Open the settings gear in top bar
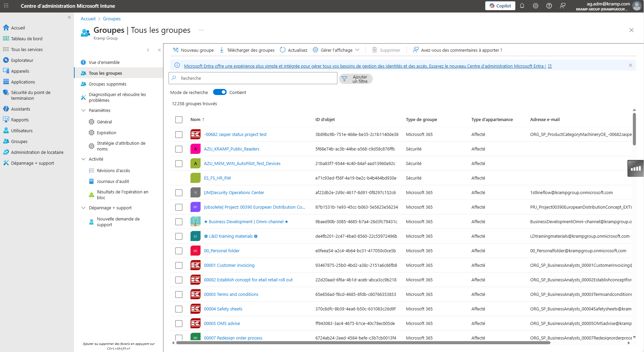The image size is (644, 352). (x=535, y=6)
